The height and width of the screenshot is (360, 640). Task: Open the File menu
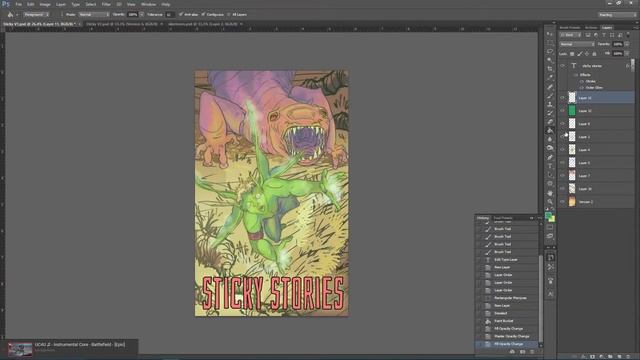19,4
